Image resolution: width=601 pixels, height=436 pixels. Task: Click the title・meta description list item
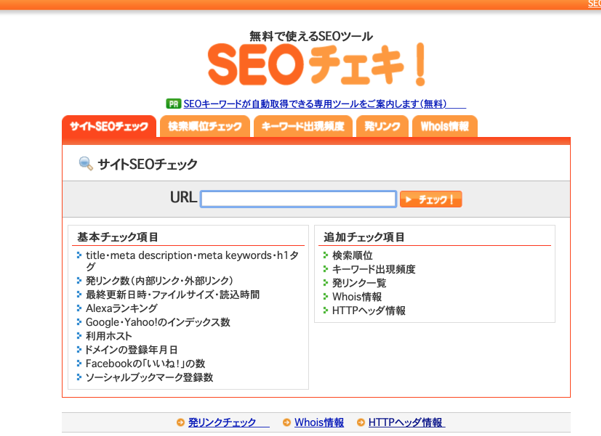(x=192, y=261)
